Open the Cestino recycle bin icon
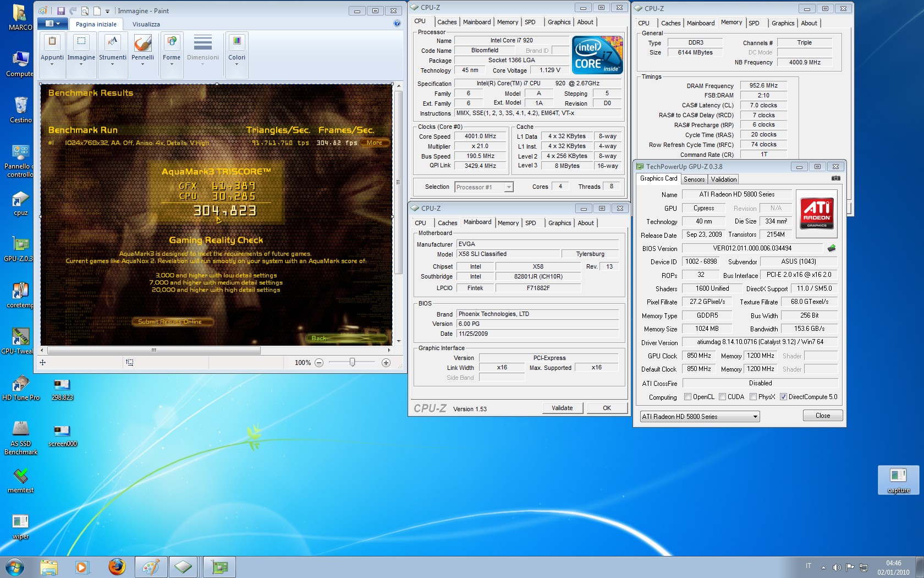This screenshot has height=578, width=924. (x=21, y=110)
